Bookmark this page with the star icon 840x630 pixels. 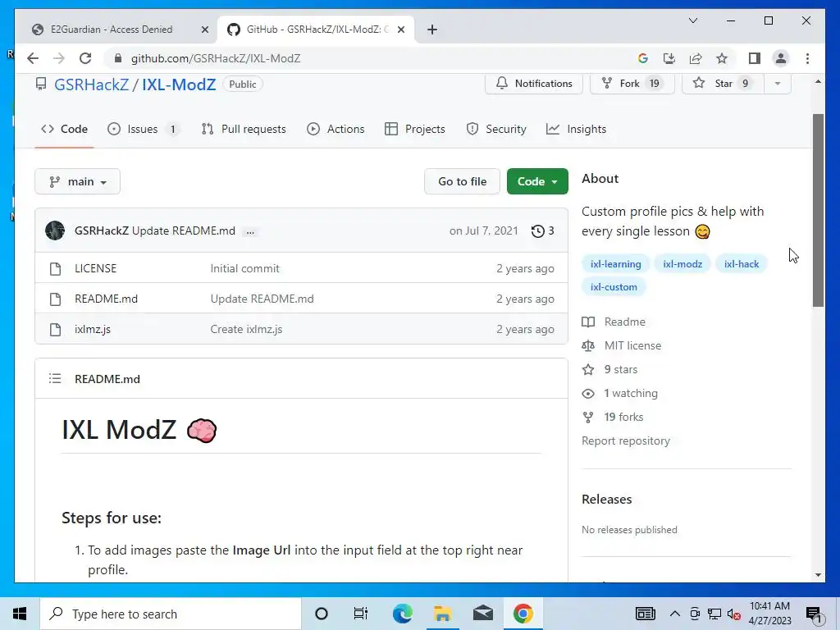tap(722, 58)
